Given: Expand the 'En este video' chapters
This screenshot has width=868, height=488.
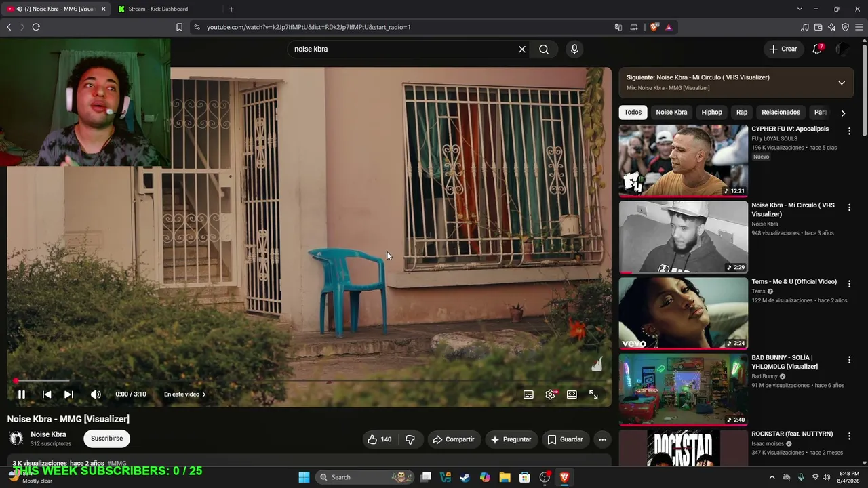Looking at the screenshot, I should [184, 394].
